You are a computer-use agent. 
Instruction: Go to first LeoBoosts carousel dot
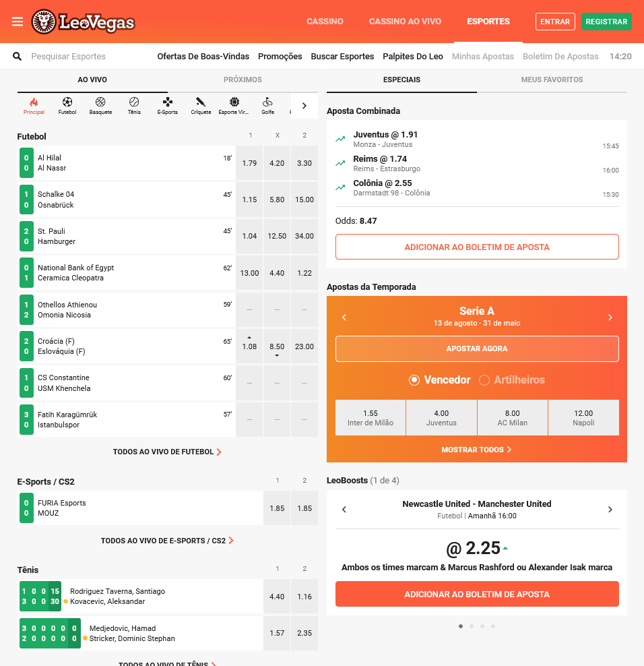[461, 626]
